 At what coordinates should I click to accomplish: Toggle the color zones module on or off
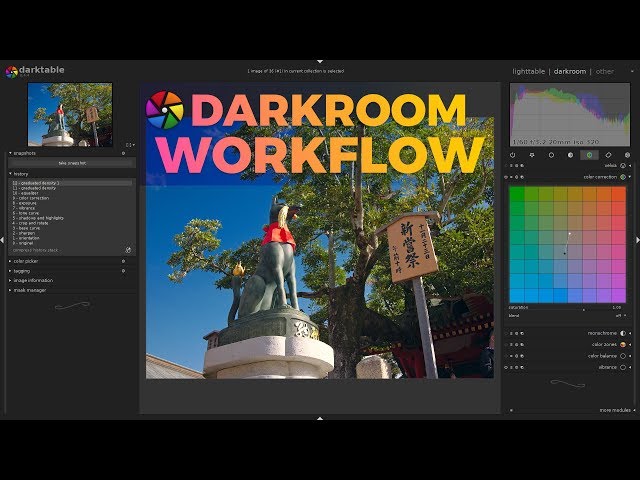tap(506, 344)
